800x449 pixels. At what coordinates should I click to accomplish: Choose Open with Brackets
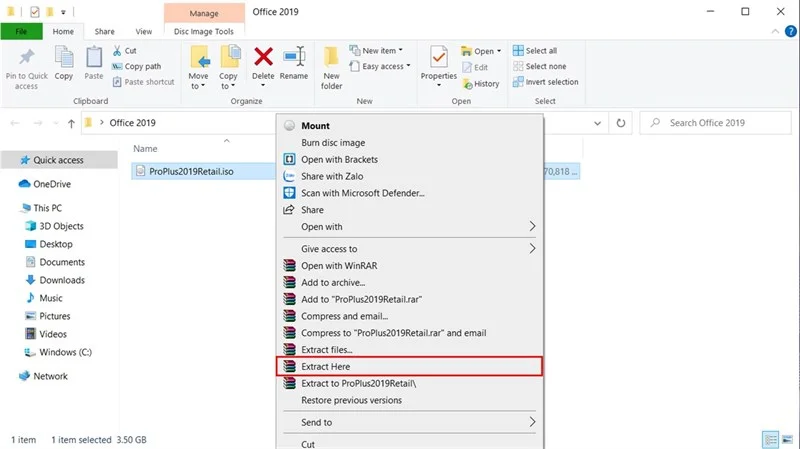(x=411, y=159)
